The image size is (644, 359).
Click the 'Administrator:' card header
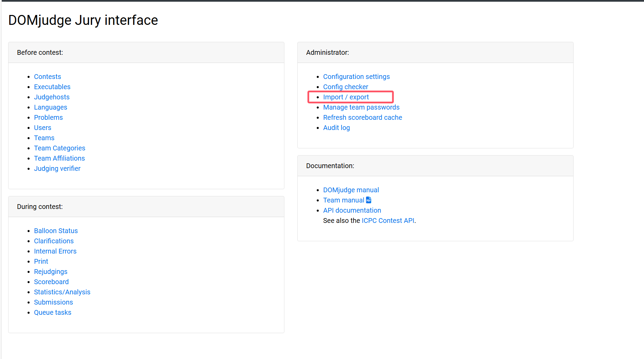click(x=435, y=52)
